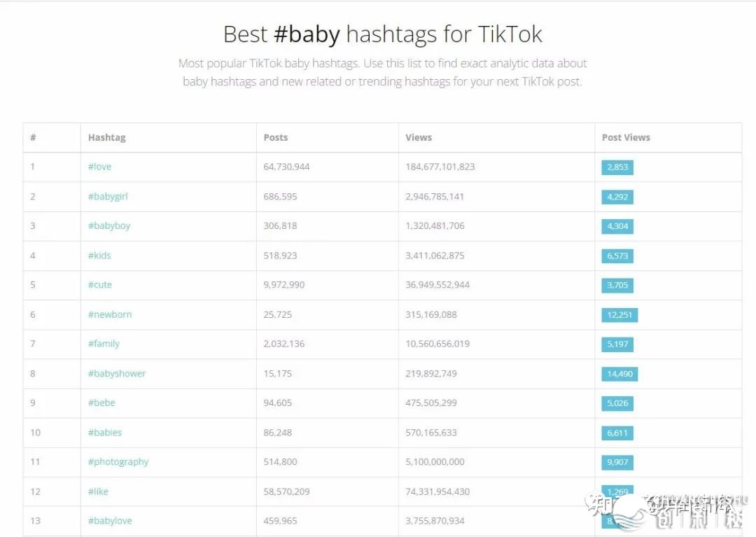Click the Post Views column header
The height and width of the screenshot is (537, 756).
click(626, 137)
